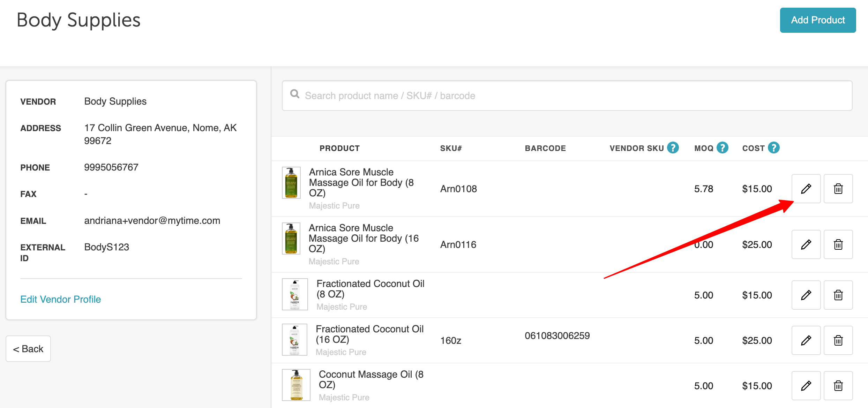
Task: Delete Coconut Massage Oil 8 OZ row
Action: point(838,386)
